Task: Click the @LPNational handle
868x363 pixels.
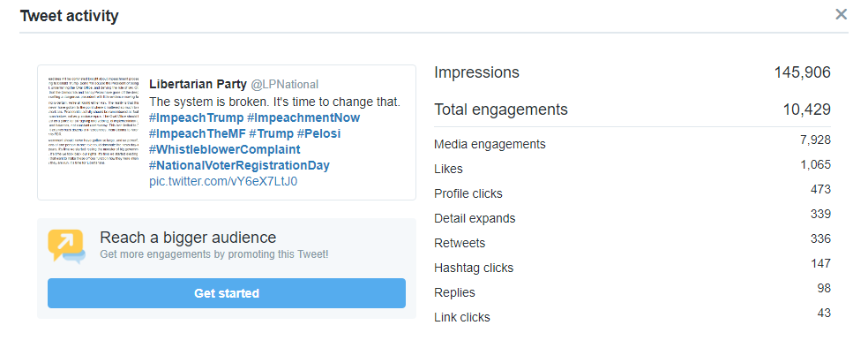Action: (x=286, y=84)
